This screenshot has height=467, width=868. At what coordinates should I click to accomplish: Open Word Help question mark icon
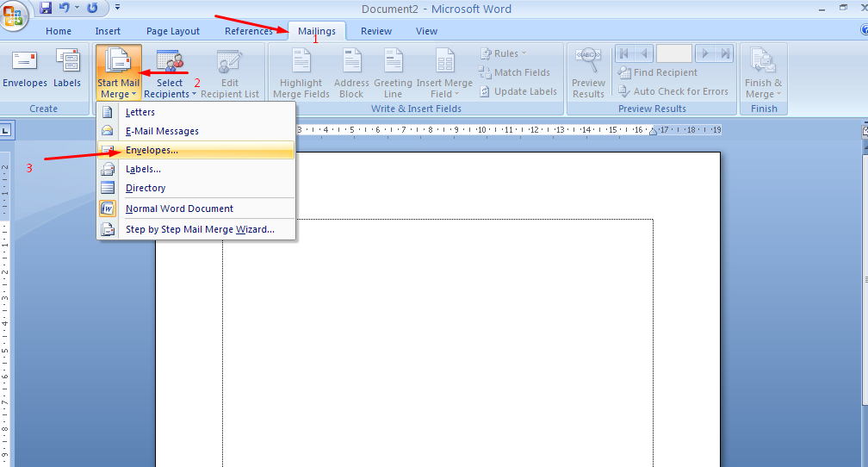pyautogui.click(x=865, y=30)
